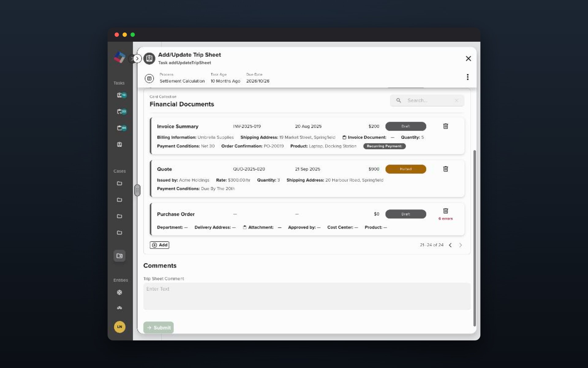Open tasks icon with badge 12

click(x=122, y=95)
